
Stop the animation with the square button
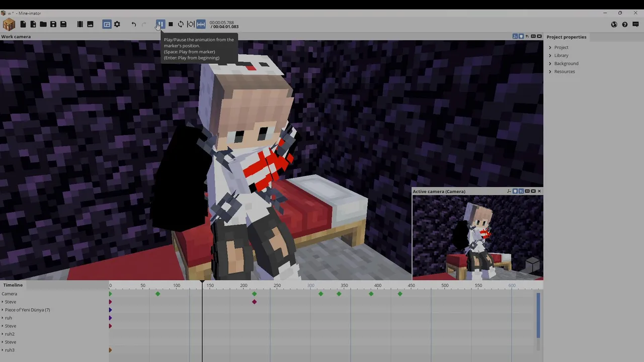171,24
